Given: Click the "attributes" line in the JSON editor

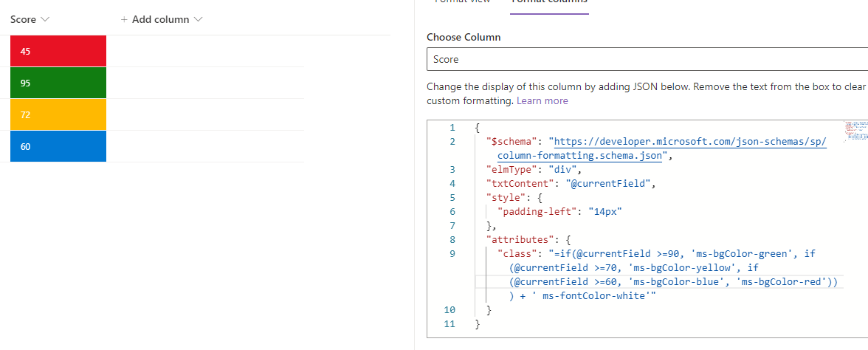Looking at the screenshot, I should [528, 240].
